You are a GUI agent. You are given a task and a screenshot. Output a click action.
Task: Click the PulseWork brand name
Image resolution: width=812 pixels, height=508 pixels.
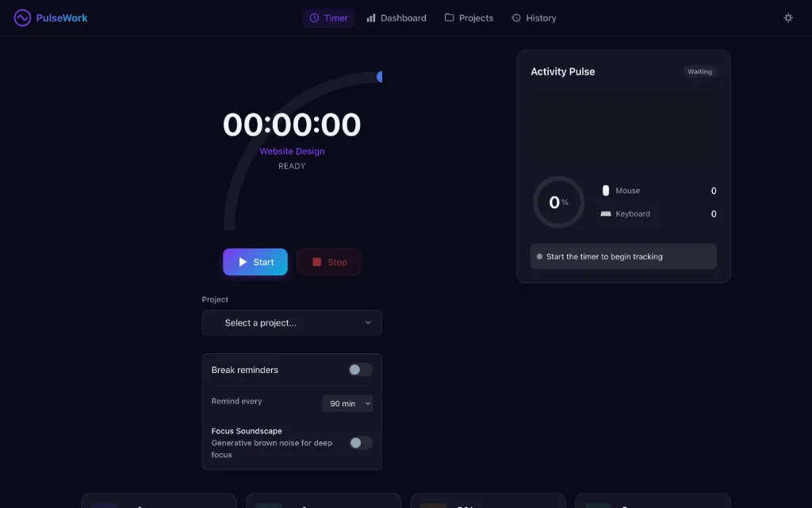pos(62,17)
